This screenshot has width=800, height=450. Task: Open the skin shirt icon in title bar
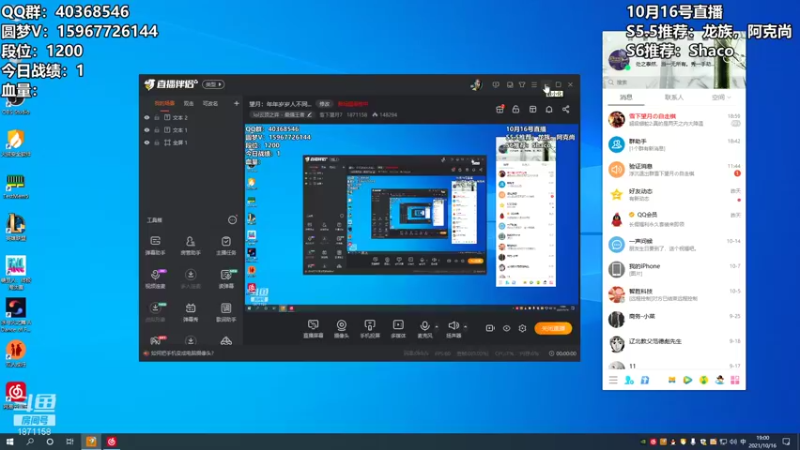522,85
